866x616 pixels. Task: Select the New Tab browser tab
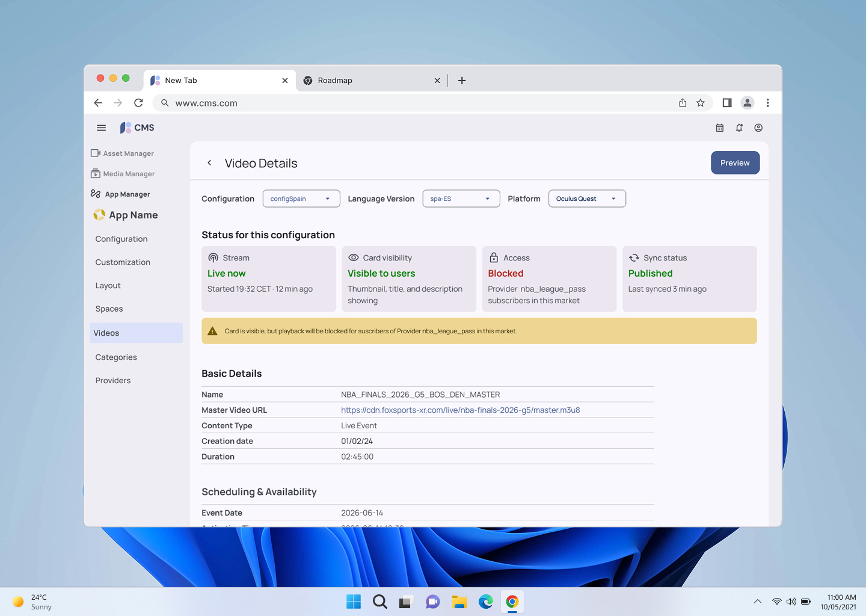tap(220, 81)
